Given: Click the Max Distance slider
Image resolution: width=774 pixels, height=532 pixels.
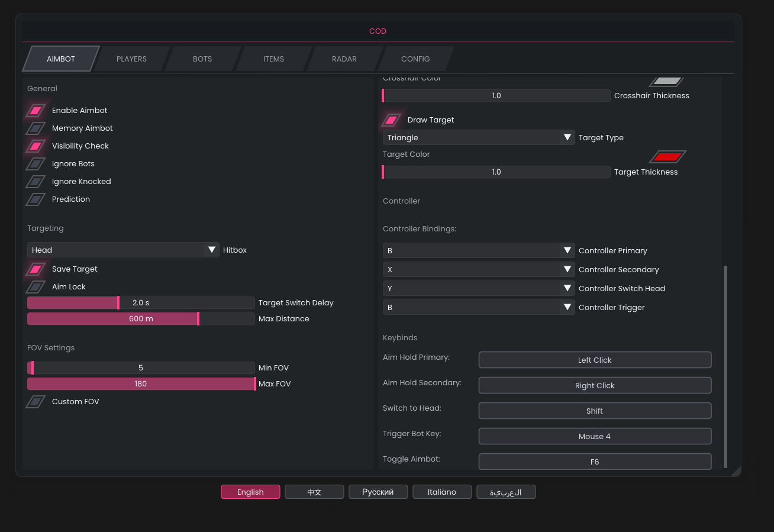Looking at the screenshot, I should [x=141, y=319].
